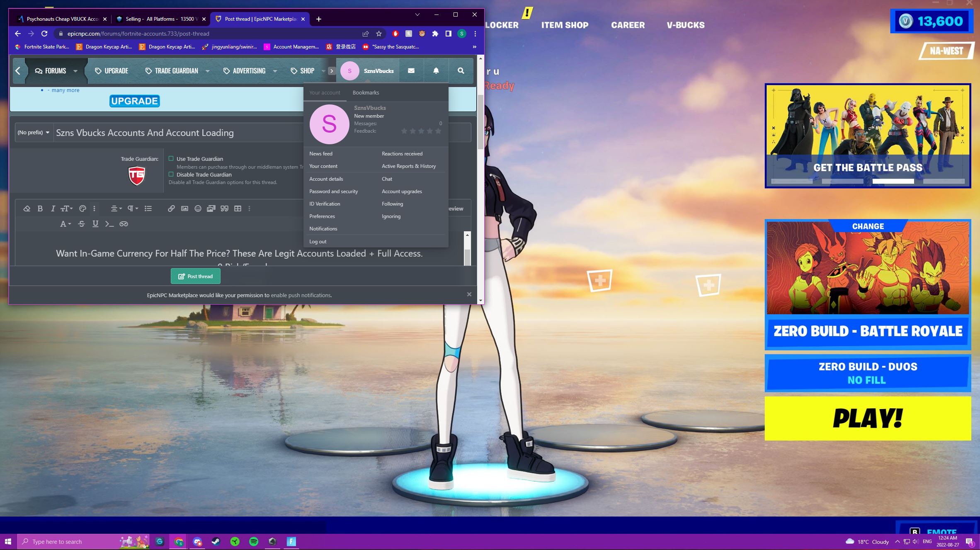Insert a table in the editor
Viewport: 980px width, 550px height.
pyautogui.click(x=238, y=208)
